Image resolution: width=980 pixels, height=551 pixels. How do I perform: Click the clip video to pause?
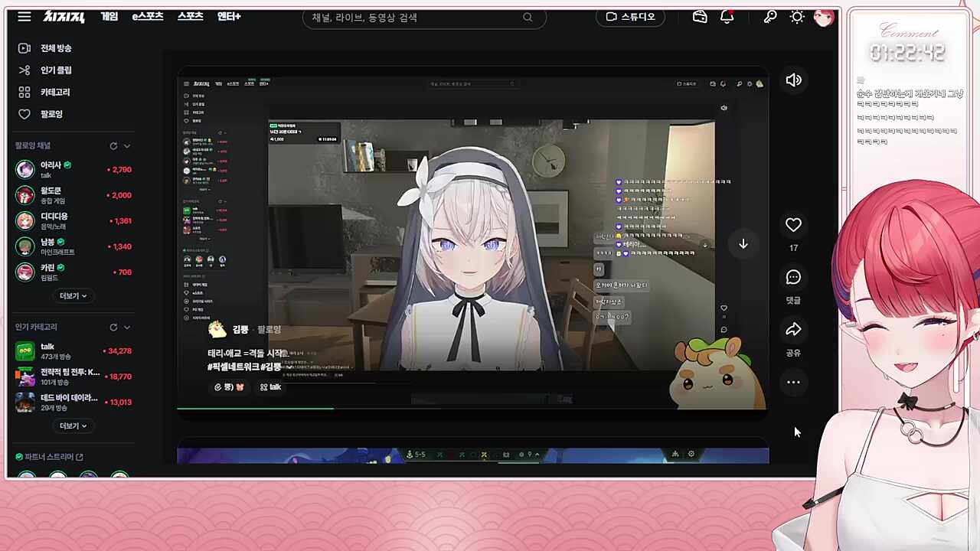[x=472, y=241]
